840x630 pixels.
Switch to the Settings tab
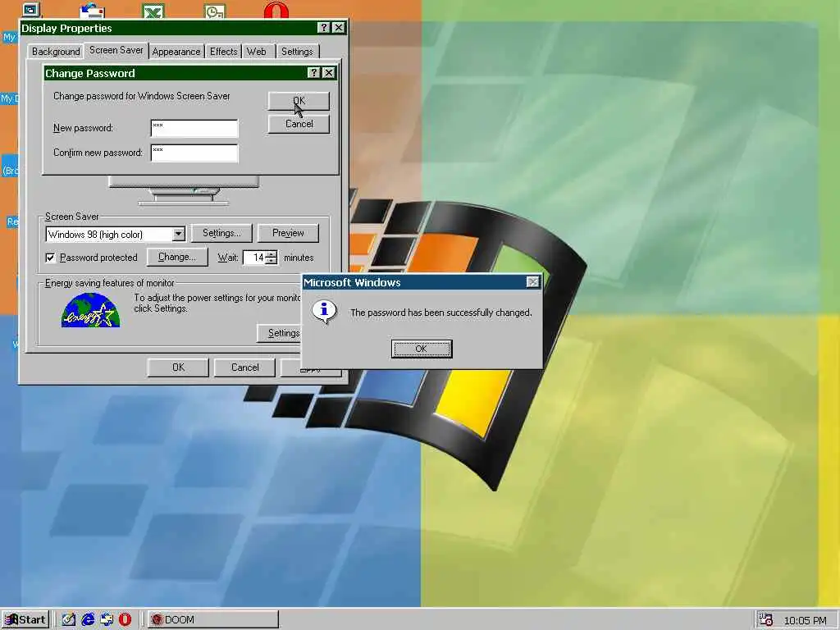click(297, 52)
